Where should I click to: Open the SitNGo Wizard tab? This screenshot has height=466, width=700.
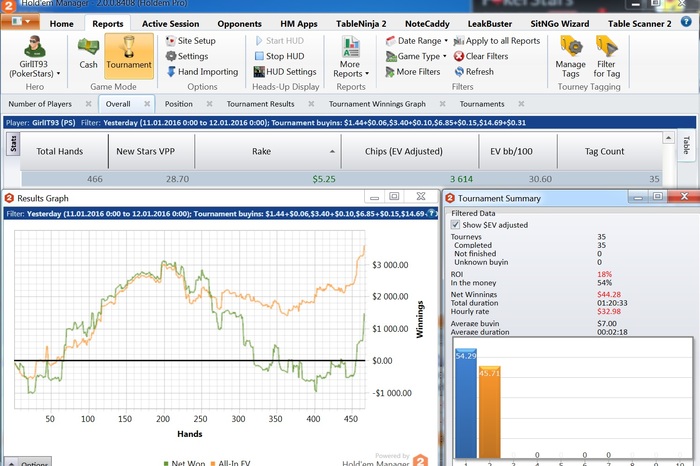tap(560, 24)
